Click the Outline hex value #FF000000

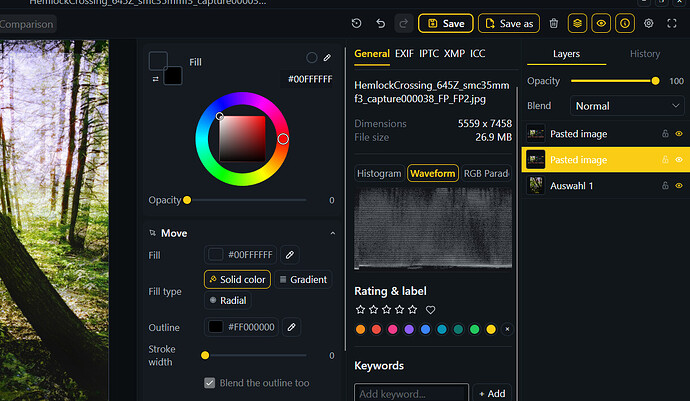point(251,327)
